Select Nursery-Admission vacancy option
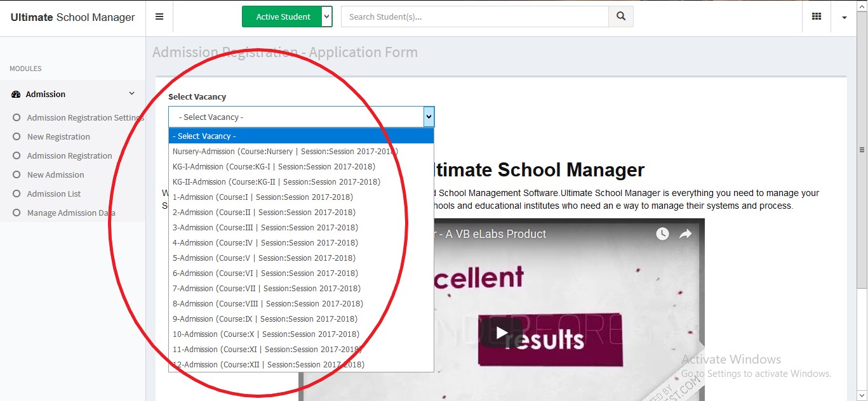Screen dimensions: 868x401 pos(302,151)
